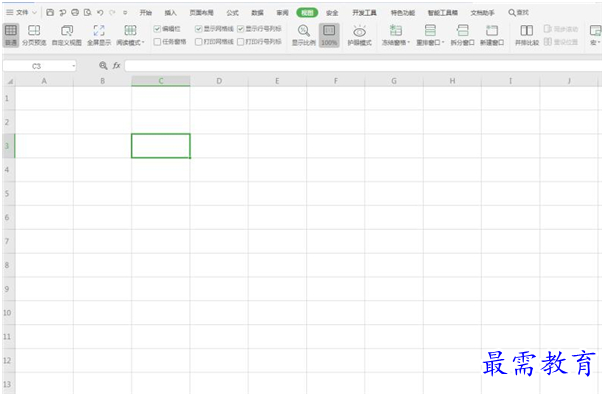The width and height of the screenshot is (604, 395).
Task: Click the print icon in quick toolbar
Action: (x=75, y=13)
